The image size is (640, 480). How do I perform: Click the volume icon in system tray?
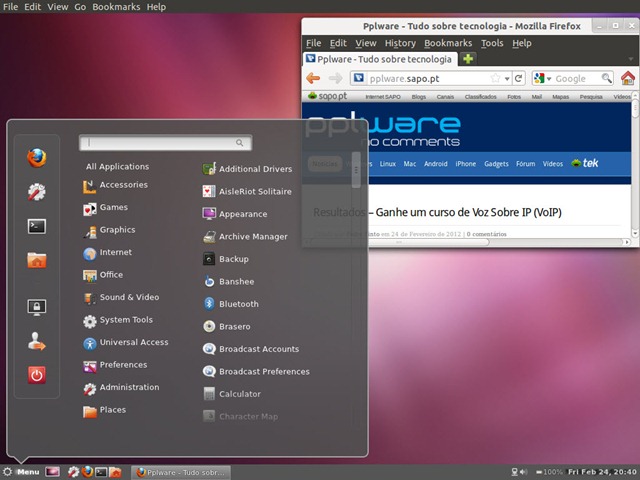pyautogui.click(x=523, y=472)
